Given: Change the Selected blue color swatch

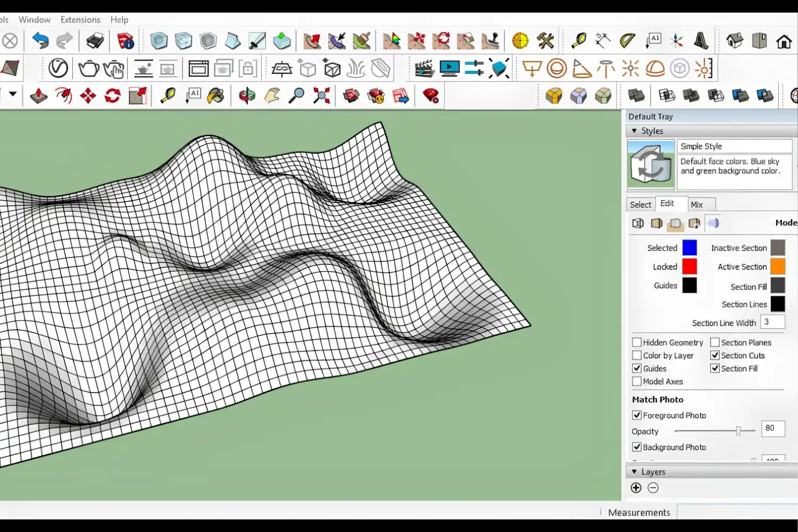Looking at the screenshot, I should pyautogui.click(x=689, y=247).
